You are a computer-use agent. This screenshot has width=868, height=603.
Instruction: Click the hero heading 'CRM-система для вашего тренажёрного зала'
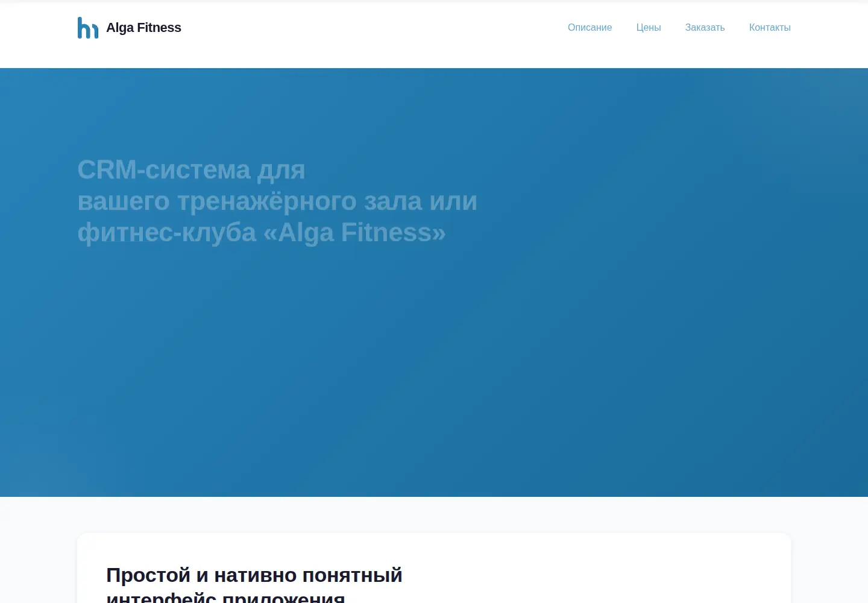pyautogui.click(x=277, y=201)
